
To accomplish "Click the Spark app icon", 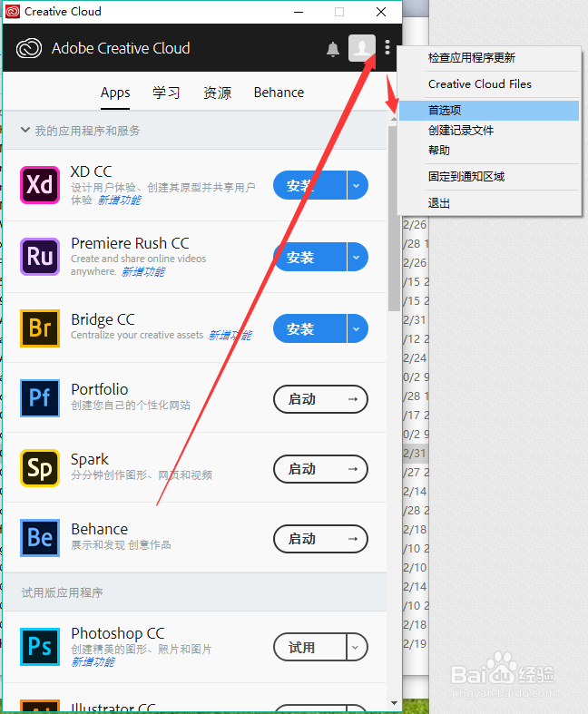I will pos(40,468).
